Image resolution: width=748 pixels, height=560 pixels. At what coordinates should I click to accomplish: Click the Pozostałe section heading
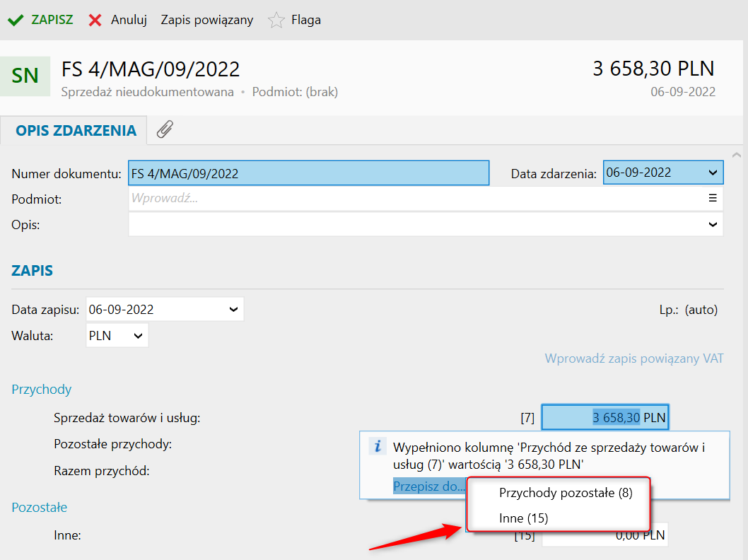(39, 507)
